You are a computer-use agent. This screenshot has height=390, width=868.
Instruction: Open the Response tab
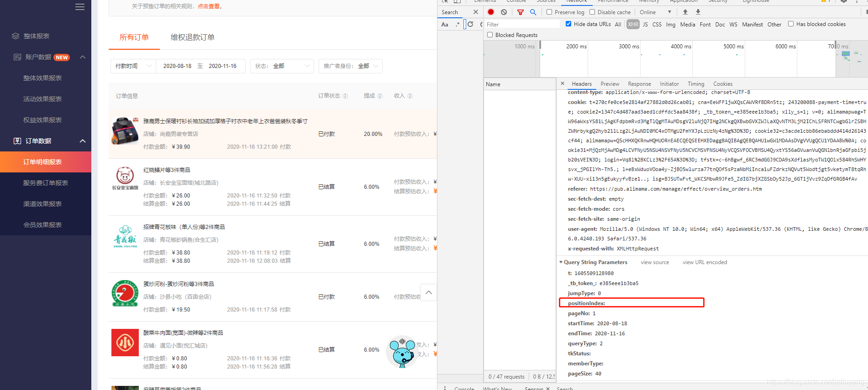click(x=640, y=84)
